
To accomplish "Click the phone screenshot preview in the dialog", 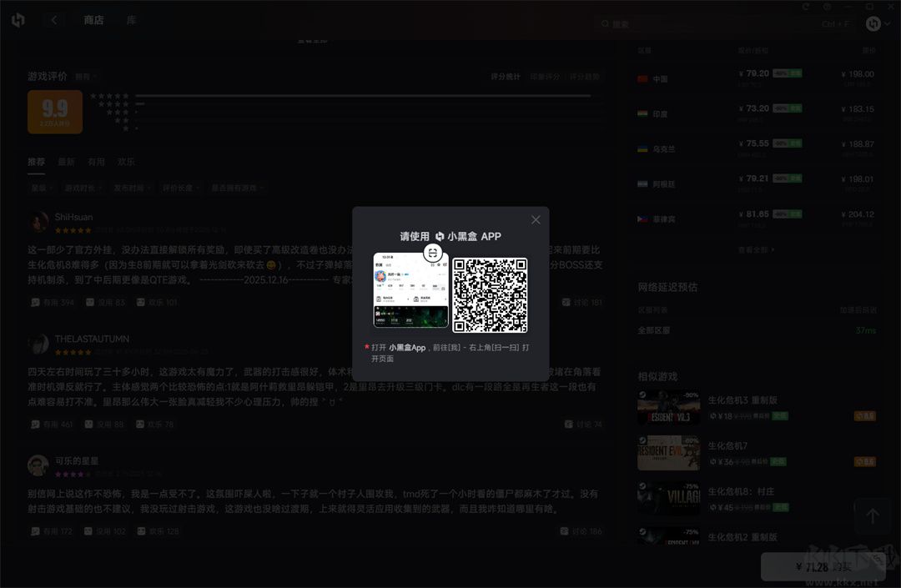I will click(410, 290).
